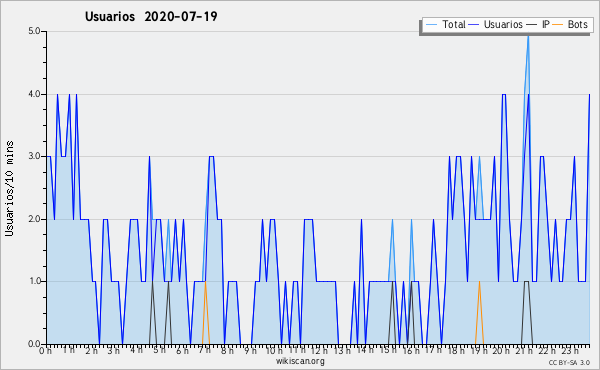The height and width of the screenshot is (370, 600).
Task: Click the '7 h' x-axis label
Action: (x=205, y=351)
